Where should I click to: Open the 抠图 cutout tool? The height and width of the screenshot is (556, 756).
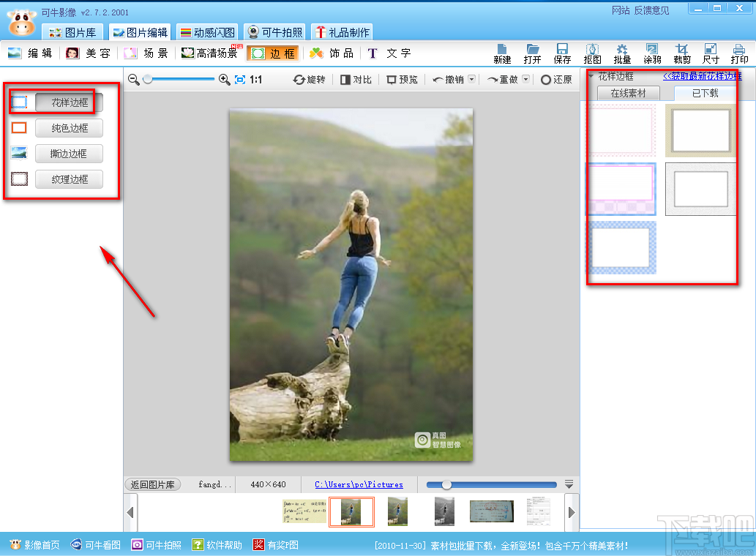pos(592,54)
